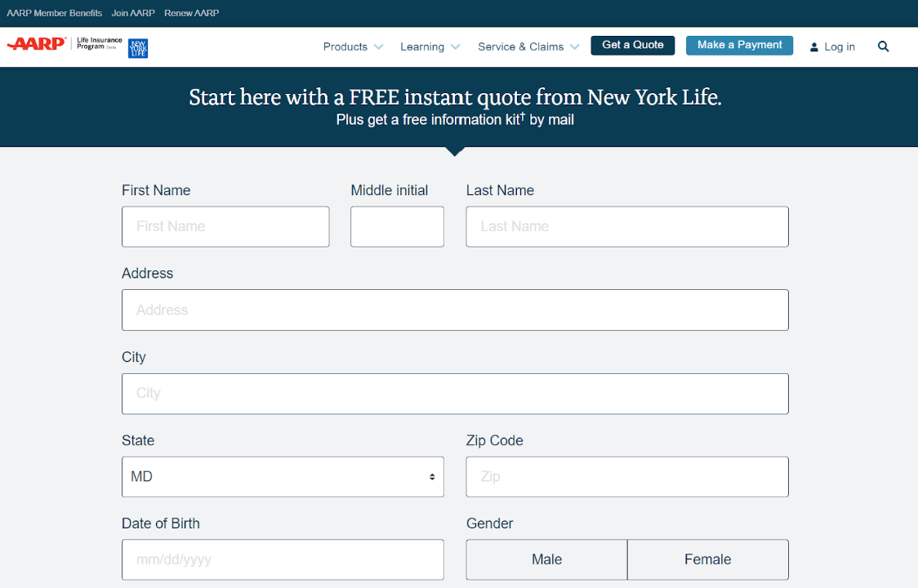
Task: Click the AARP logo
Action: [x=37, y=44]
